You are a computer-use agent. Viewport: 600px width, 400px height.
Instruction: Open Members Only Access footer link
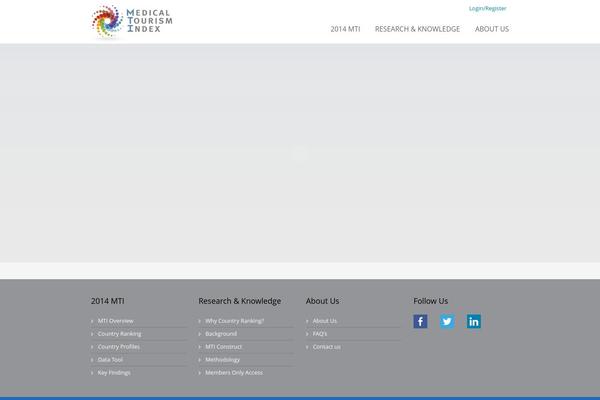(234, 373)
